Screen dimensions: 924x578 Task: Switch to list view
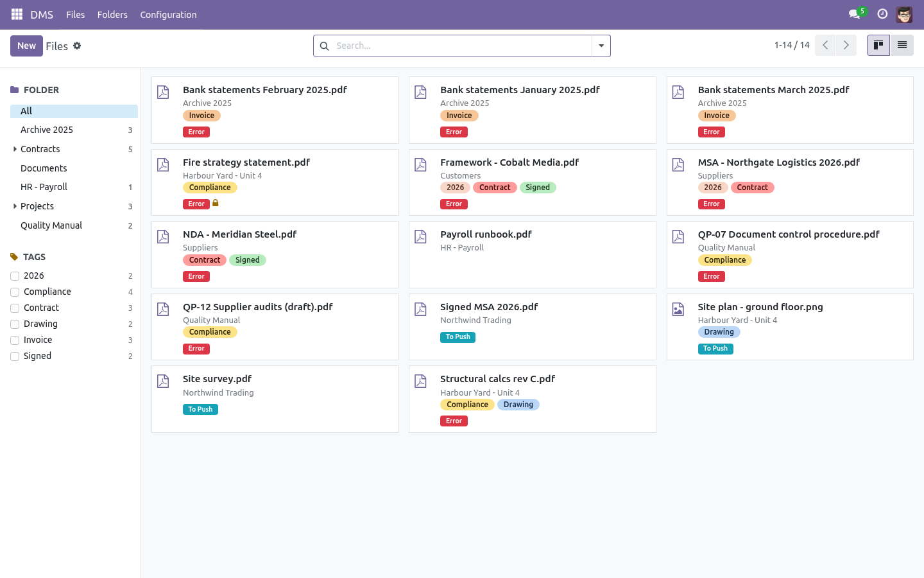[x=902, y=45]
